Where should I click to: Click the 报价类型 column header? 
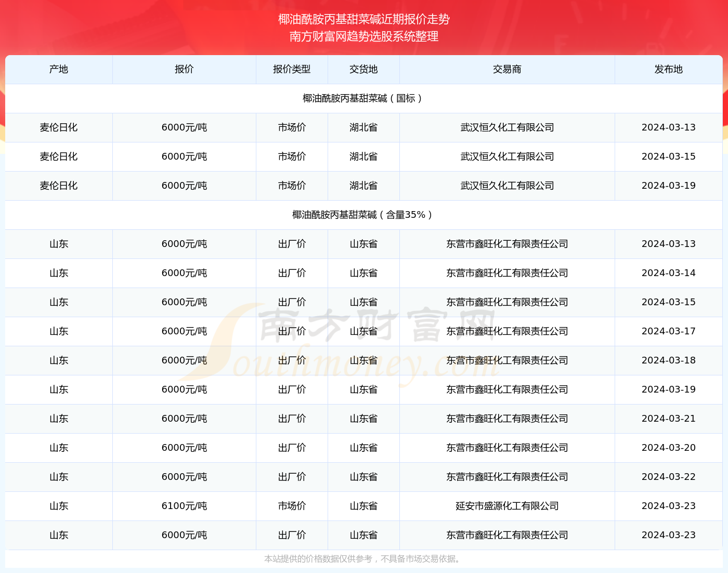coord(292,69)
